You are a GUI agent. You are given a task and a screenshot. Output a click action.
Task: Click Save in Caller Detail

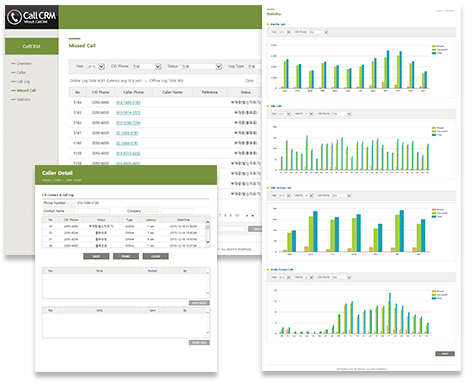tap(96, 256)
